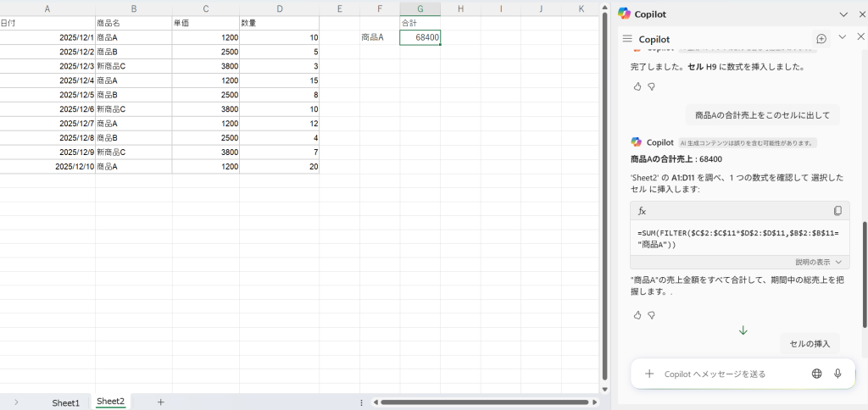Click the microphone icon in message box
The image size is (868, 410).
tap(837, 374)
